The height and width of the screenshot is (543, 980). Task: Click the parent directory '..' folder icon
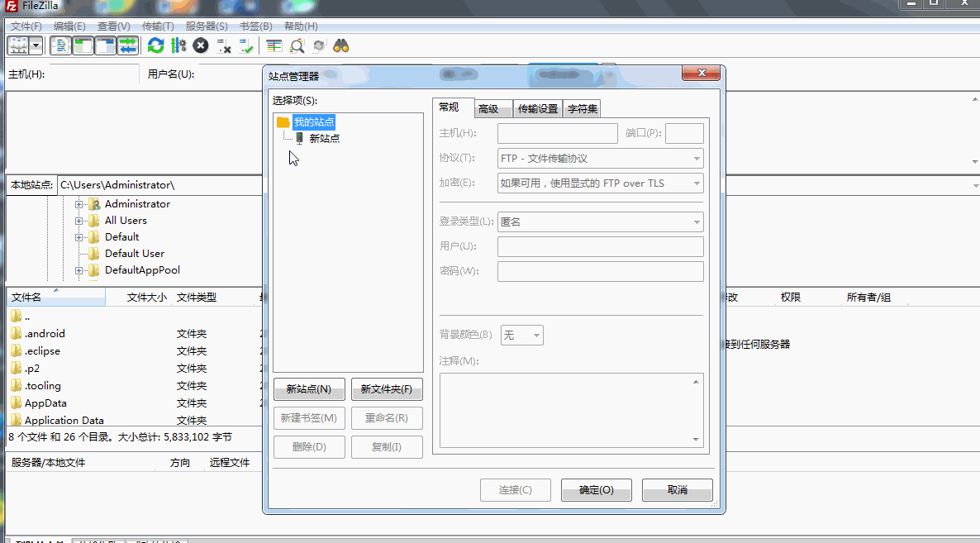tap(17, 316)
